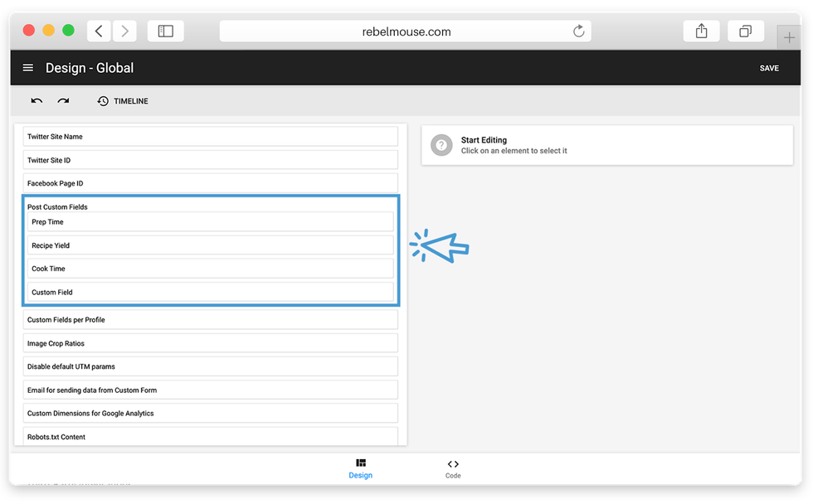This screenshot has width=813, height=504.
Task: Click the redo arrow icon
Action: pyautogui.click(x=63, y=101)
